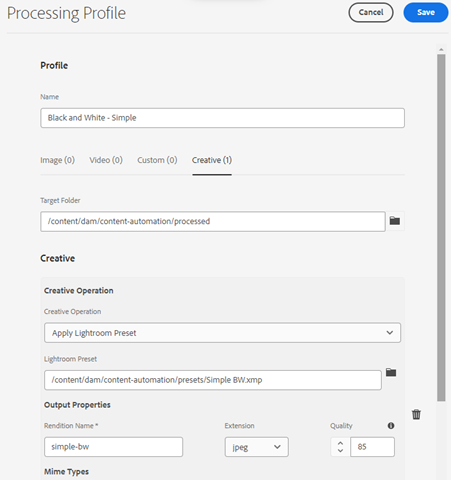Expand Creative Operation dropdown
Image resolution: width=451 pixels, height=480 pixels.
(x=222, y=333)
